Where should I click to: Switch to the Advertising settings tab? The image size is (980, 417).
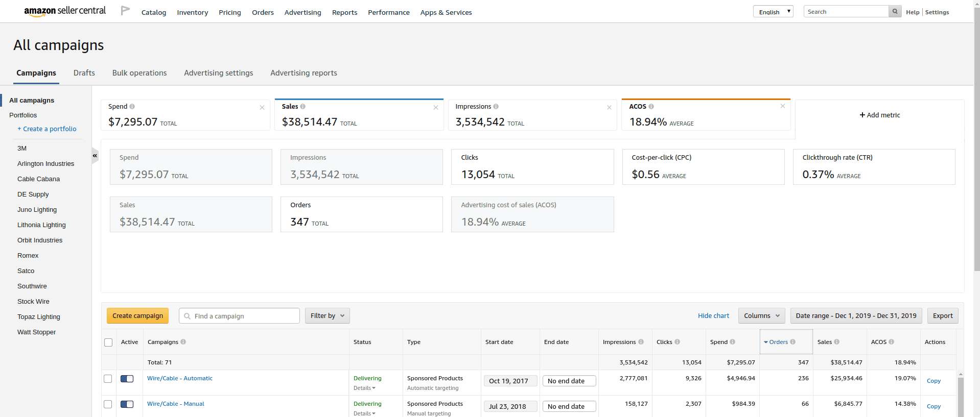[x=219, y=73]
